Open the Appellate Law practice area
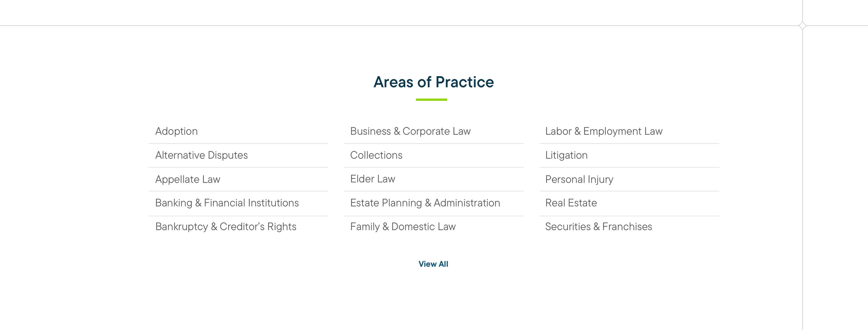The height and width of the screenshot is (330, 868). pos(187,179)
